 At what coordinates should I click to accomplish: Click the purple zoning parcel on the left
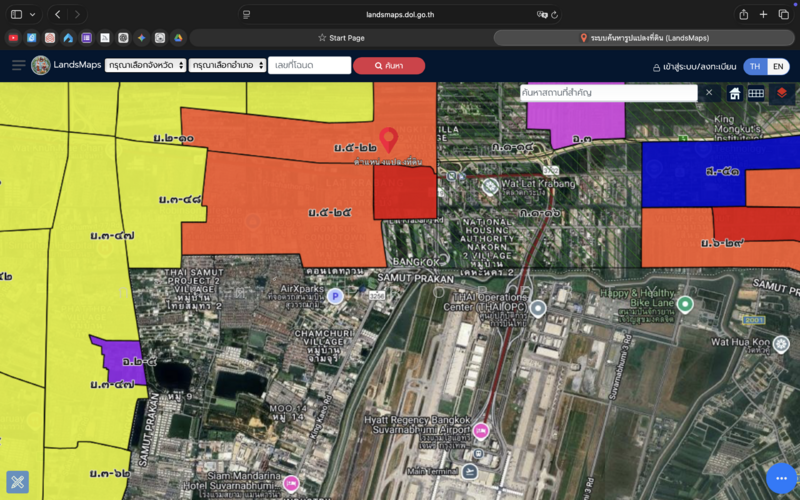(118, 360)
